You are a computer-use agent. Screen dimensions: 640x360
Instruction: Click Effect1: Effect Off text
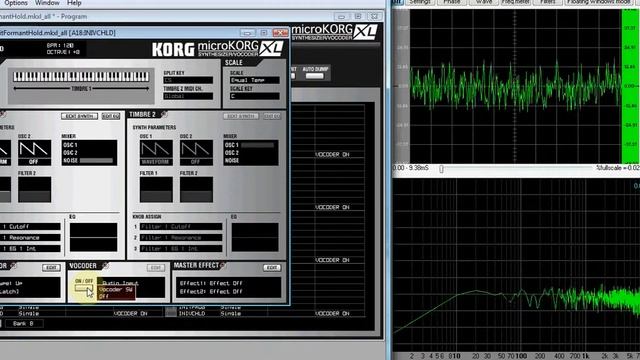(x=211, y=283)
